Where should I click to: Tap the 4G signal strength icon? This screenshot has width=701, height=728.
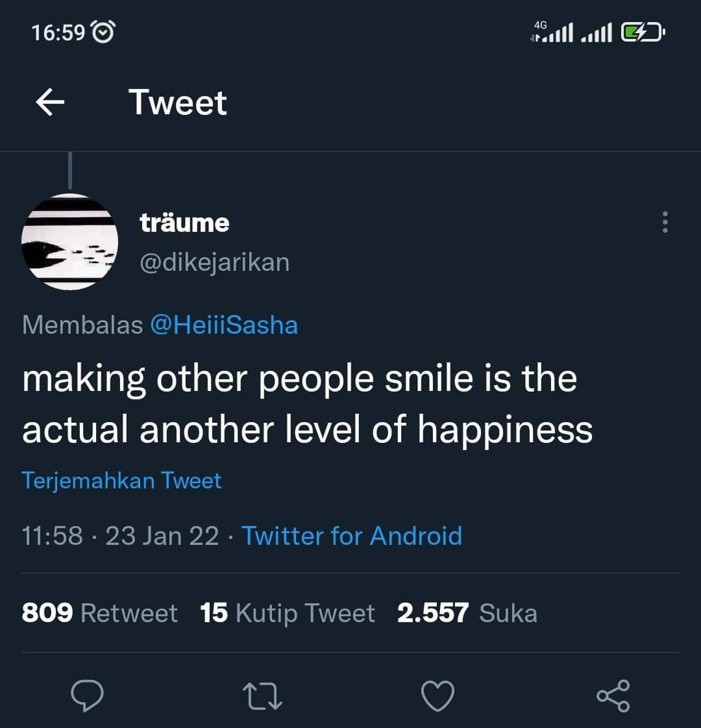552,32
